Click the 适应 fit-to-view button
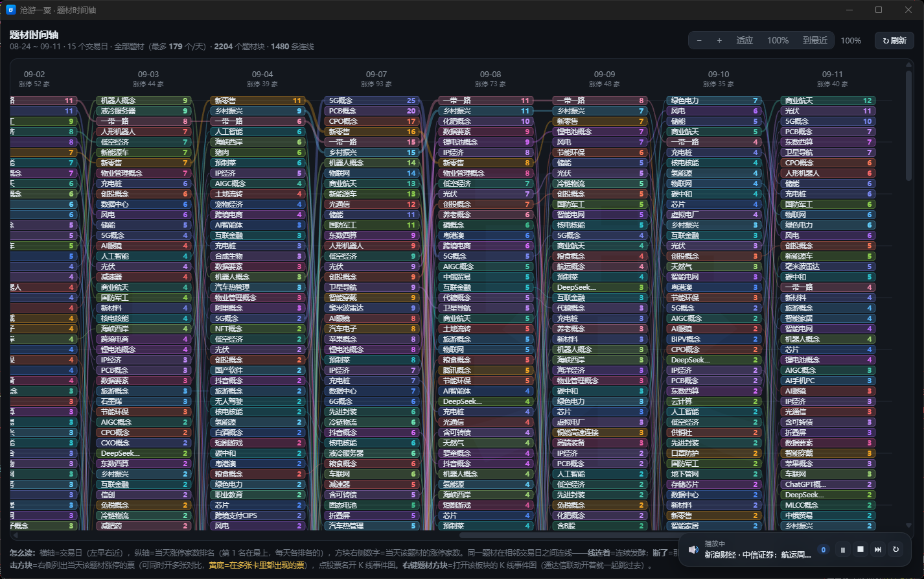Screen dimensions: 924x579 click(745, 40)
